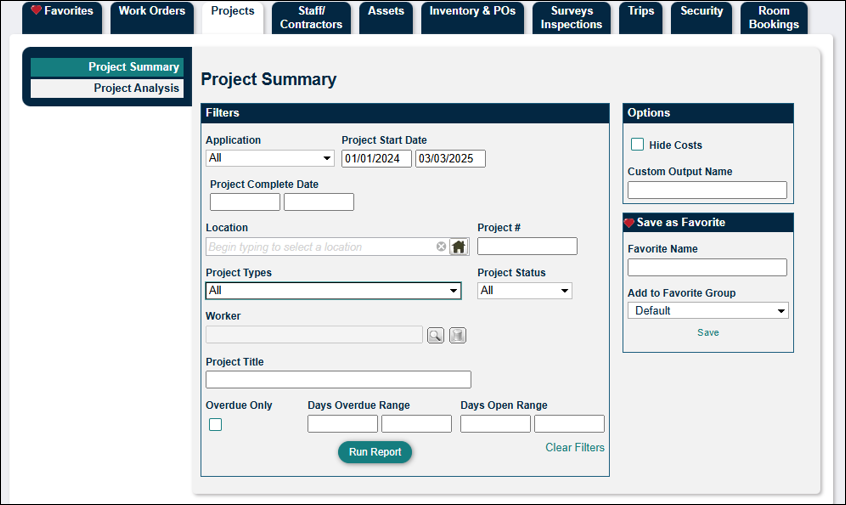Enable the Overdue Only checkbox
846x505 pixels.
pos(215,425)
